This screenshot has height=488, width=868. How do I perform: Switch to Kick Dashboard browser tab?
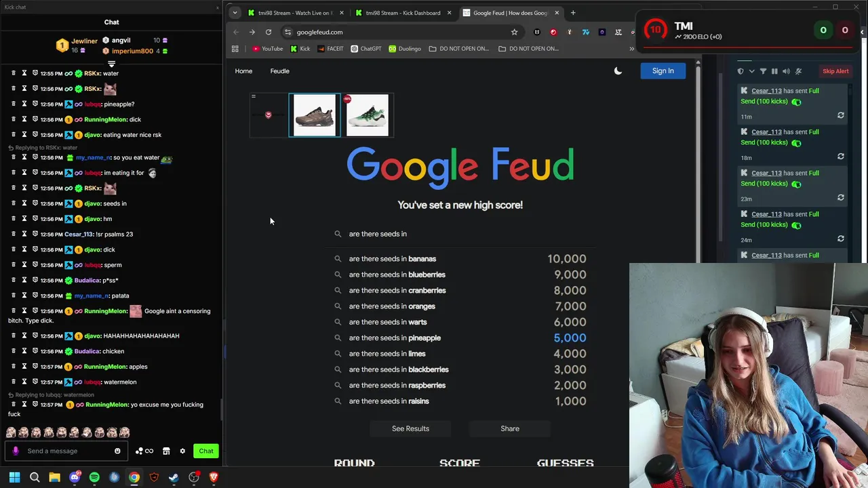pyautogui.click(x=403, y=13)
